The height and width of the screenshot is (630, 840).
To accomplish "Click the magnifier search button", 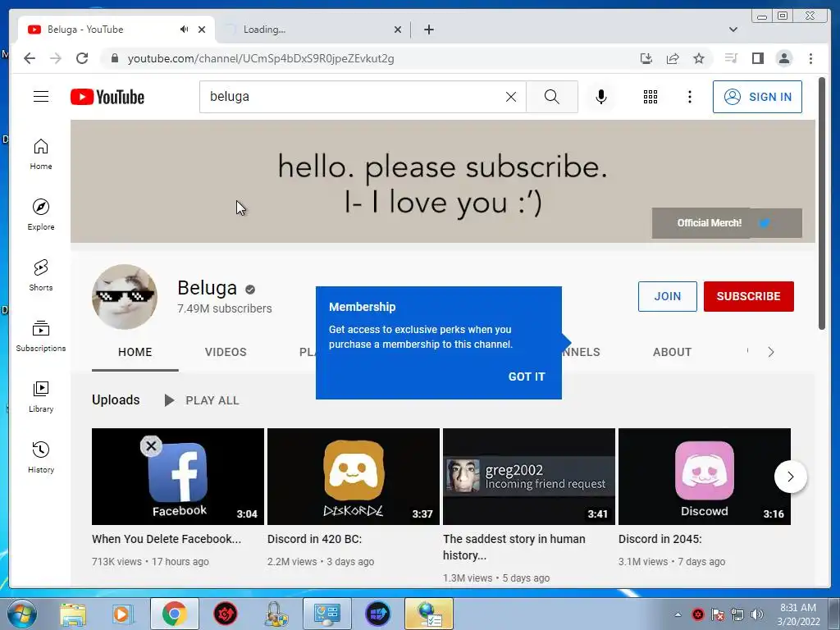I will click(552, 97).
